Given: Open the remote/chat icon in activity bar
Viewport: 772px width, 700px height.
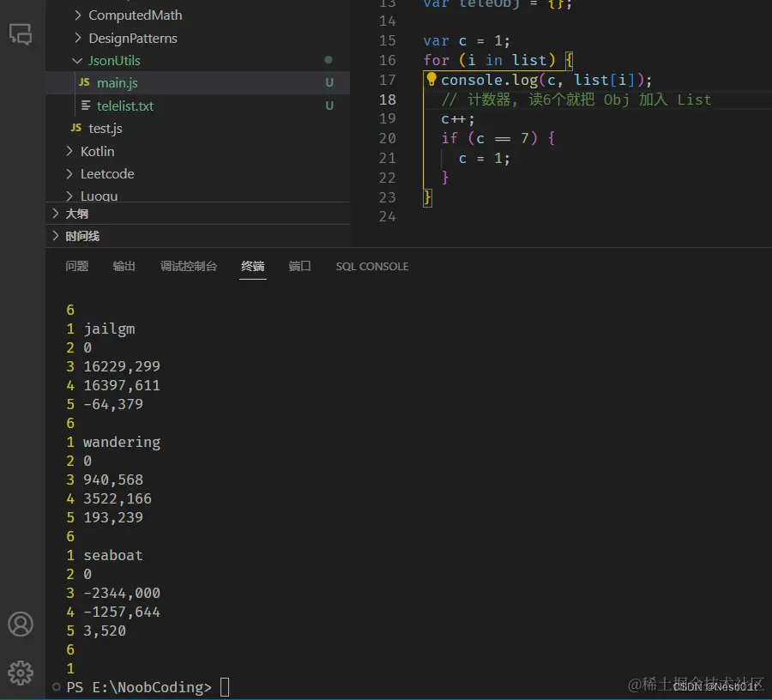Looking at the screenshot, I should tap(21, 34).
